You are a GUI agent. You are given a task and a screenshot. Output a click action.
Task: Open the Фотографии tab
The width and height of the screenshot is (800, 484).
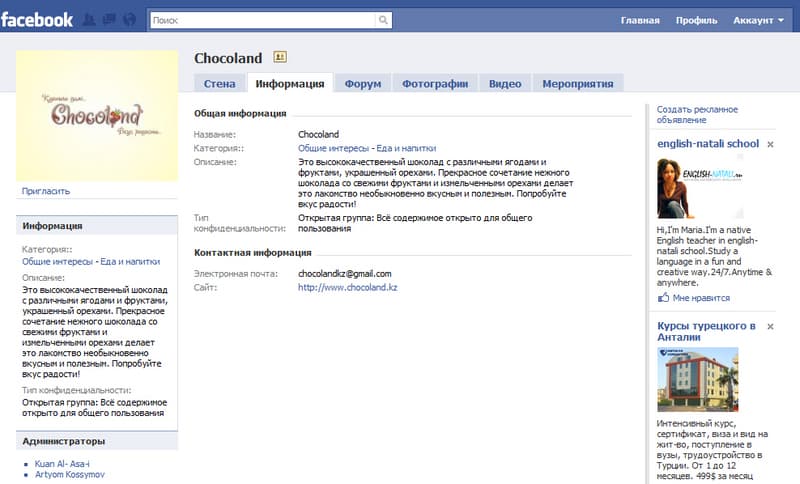435,84
